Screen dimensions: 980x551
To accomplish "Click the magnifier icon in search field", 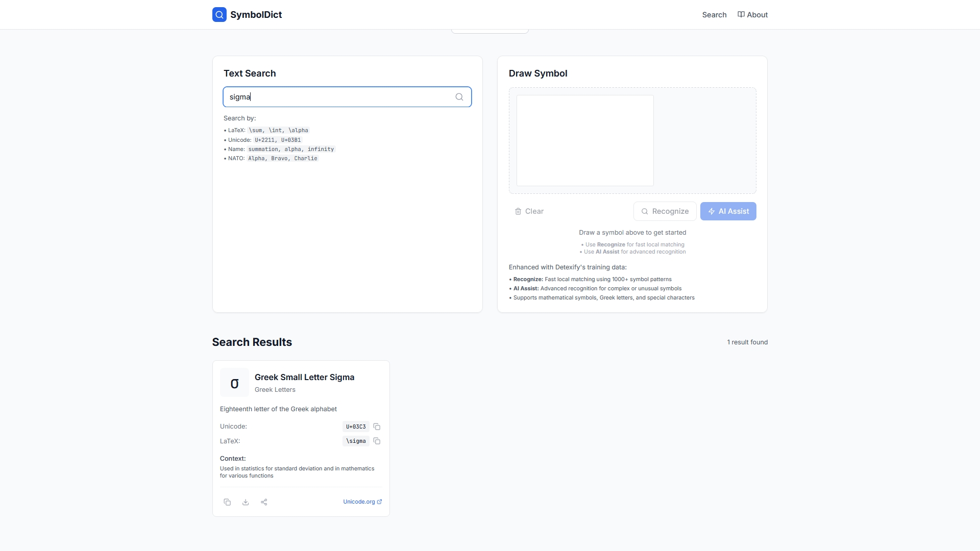I will pyautogui.click(x=459, y=97).
